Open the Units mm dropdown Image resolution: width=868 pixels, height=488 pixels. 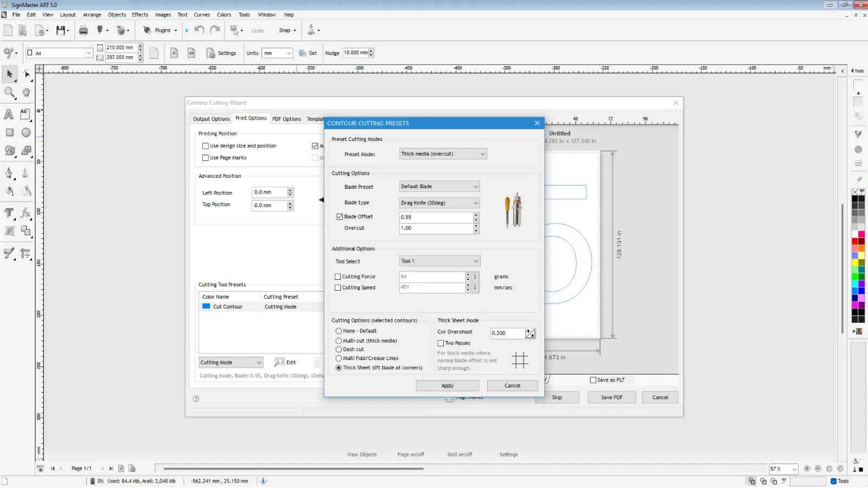click(277, 53)
